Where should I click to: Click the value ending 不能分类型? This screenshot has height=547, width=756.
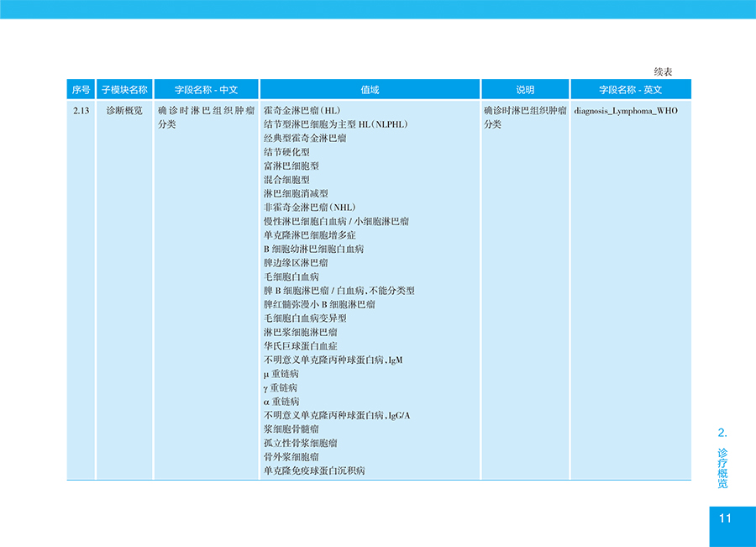coord(339,291)
